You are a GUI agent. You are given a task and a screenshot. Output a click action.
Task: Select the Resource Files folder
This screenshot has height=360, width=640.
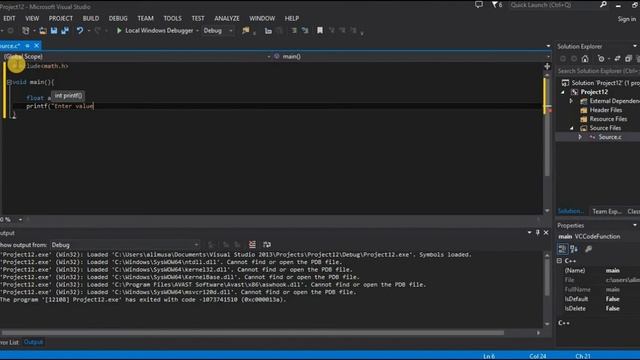[608, 119]
